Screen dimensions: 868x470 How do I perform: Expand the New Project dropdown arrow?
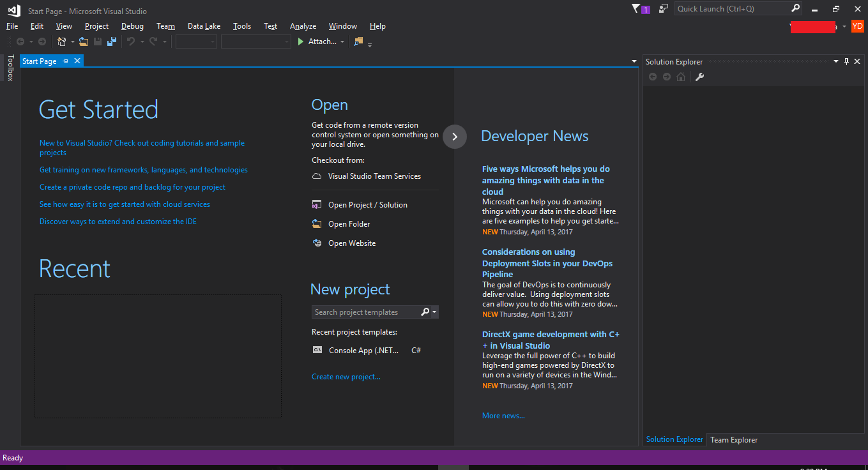(72, 42)
